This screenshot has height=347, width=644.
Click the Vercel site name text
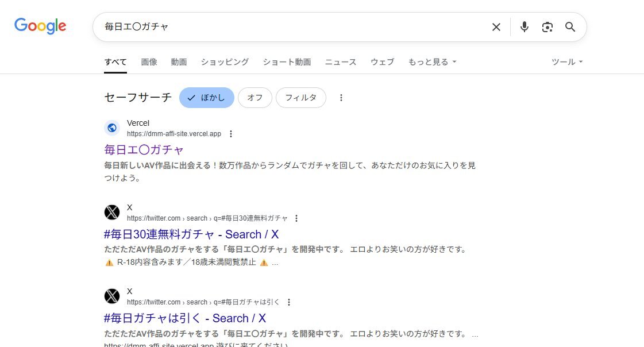click(x=138, y=123)
